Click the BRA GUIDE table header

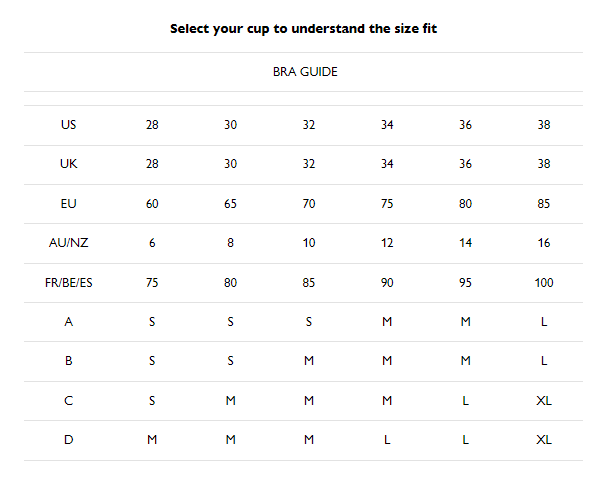pyautogui.click(x=304, y=72)
